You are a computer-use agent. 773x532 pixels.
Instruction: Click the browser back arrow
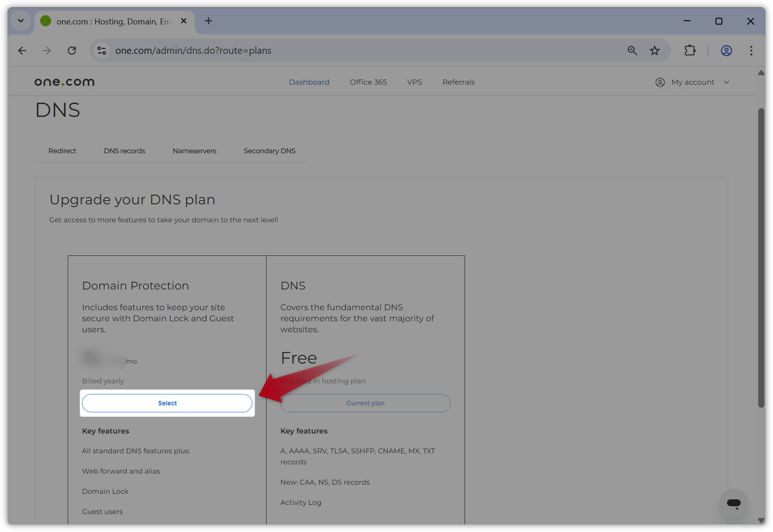(22, 51)
